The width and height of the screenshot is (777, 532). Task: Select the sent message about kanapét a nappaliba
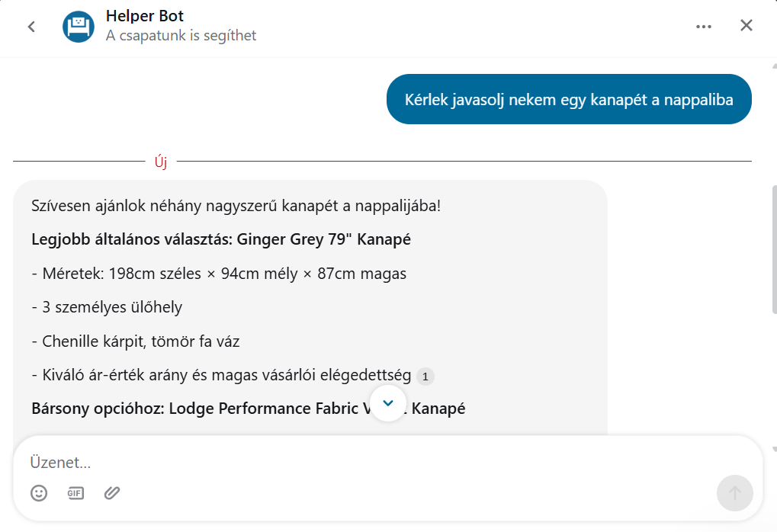coord(568,99)
